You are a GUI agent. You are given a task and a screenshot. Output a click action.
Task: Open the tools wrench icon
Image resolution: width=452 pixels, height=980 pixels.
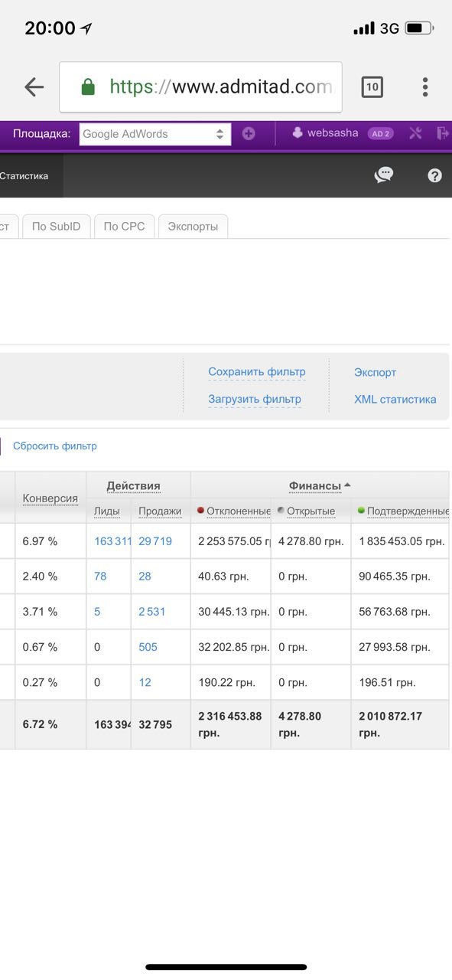(x=415, y=133)
